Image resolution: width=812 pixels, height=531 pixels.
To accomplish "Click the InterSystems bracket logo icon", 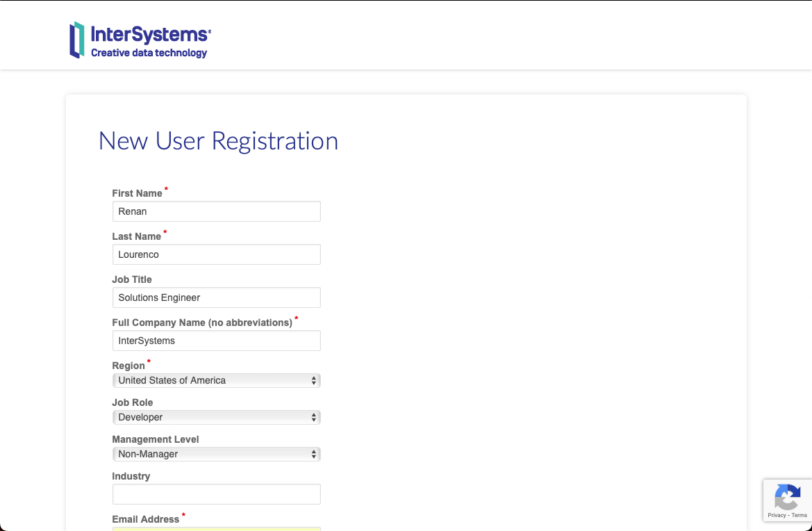I will click(x=76, y=40).
